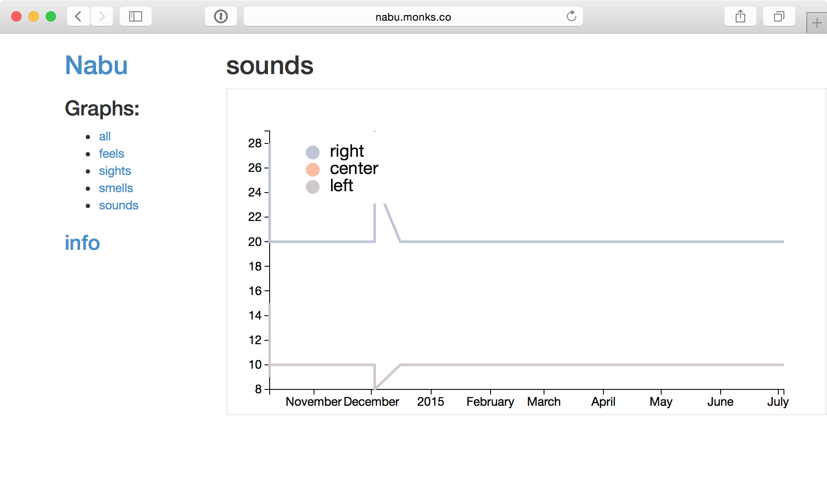Click the December label on the x-axis

point(371,402)
